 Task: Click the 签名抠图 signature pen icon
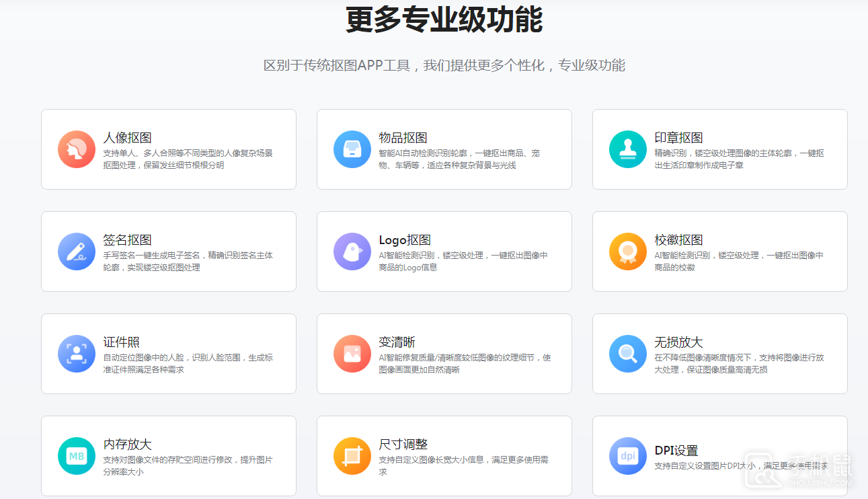[76, 252]
